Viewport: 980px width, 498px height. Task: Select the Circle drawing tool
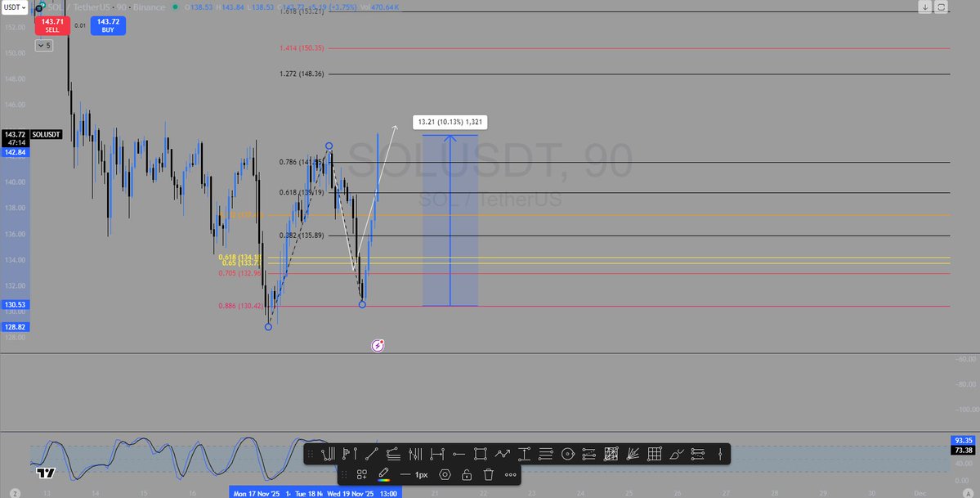567,454
